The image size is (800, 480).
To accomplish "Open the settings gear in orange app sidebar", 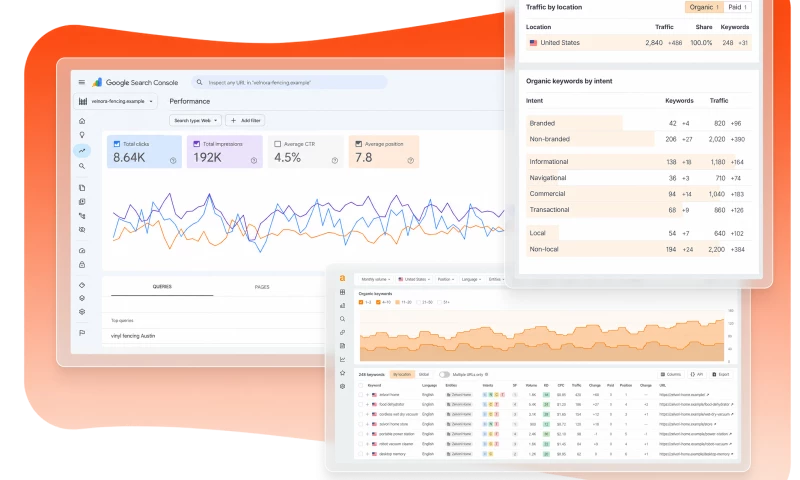I will click(x=342, y=386).
